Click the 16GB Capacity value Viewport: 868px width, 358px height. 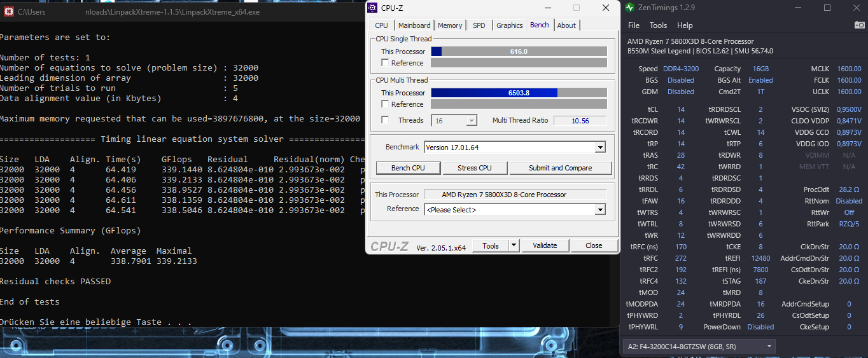[760, 69]
